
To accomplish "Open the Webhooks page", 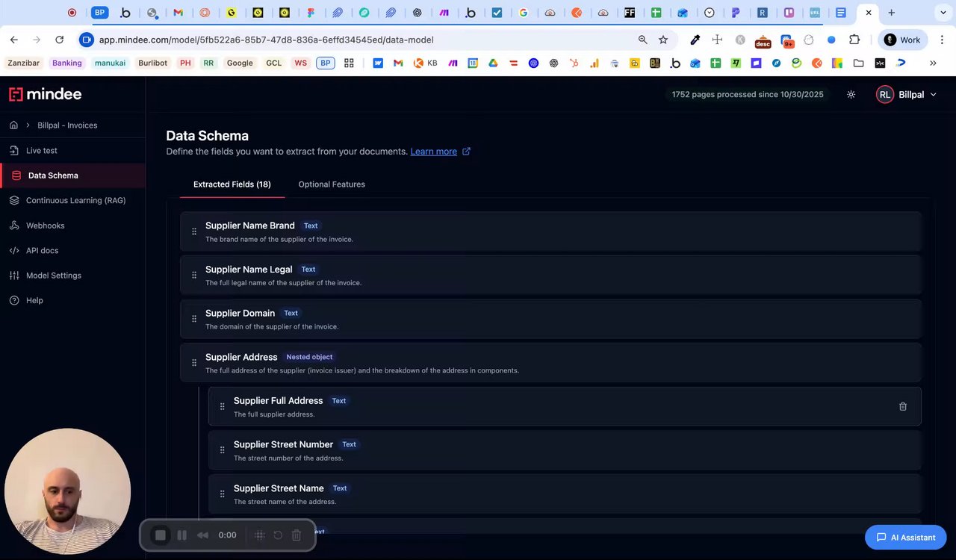I will coord(45,225).
